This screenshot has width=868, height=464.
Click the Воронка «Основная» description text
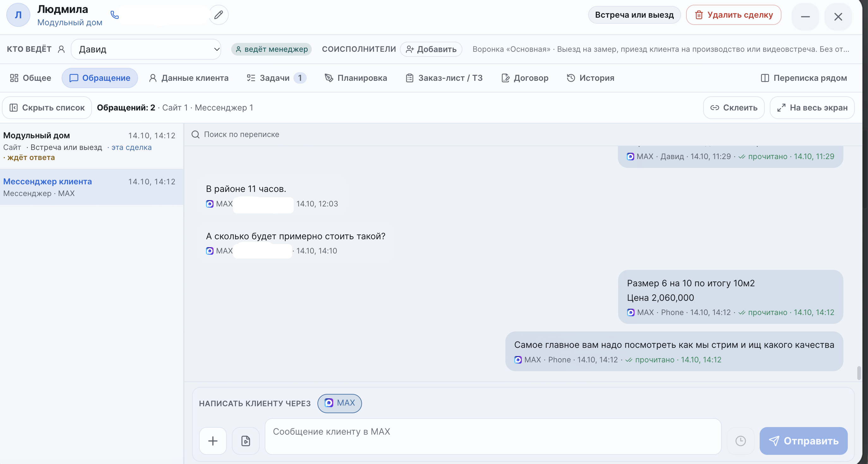point(661,49)
